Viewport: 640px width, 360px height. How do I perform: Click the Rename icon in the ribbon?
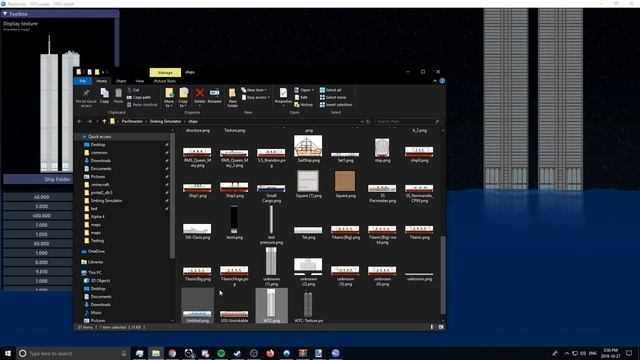(214, 93)
